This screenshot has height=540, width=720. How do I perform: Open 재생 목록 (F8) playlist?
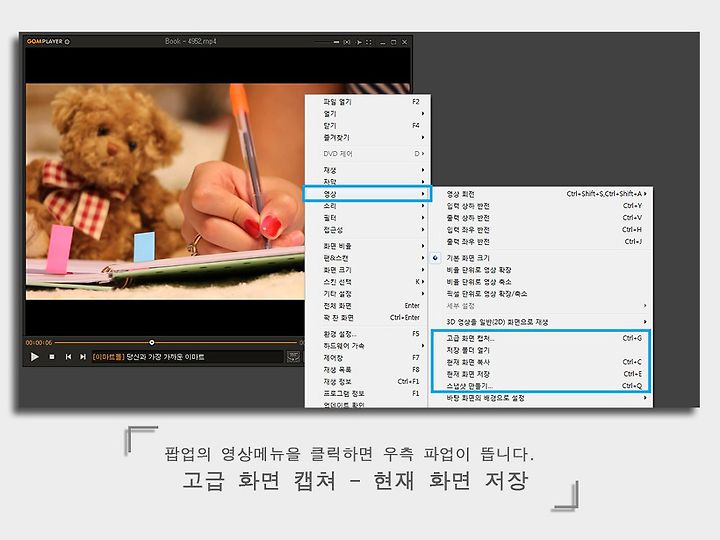tap(367, 370)
